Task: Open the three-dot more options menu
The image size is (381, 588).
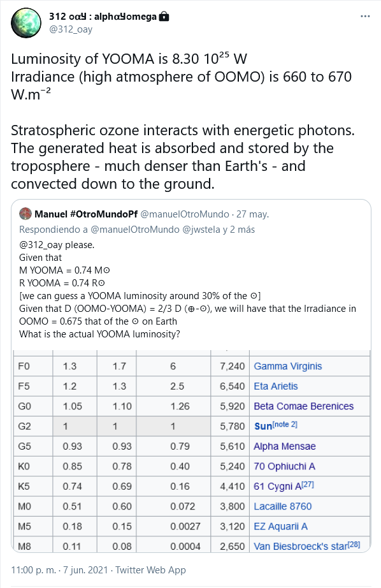Action: point(365,17)
